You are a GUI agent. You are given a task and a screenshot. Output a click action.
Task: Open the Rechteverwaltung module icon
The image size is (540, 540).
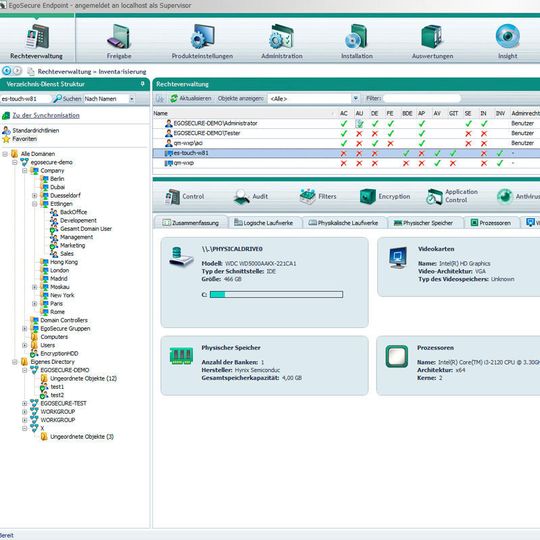coord(38,37)
